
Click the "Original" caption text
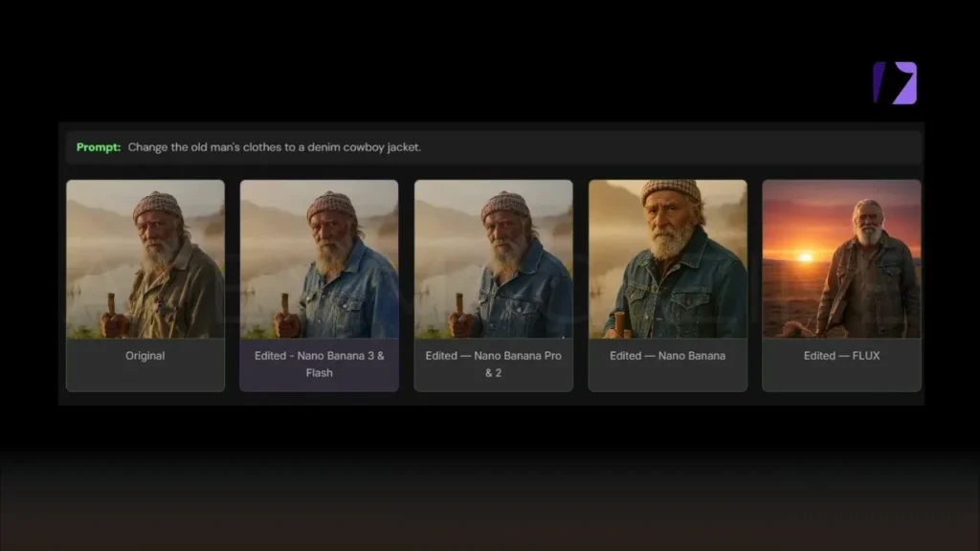pos(145,356)
